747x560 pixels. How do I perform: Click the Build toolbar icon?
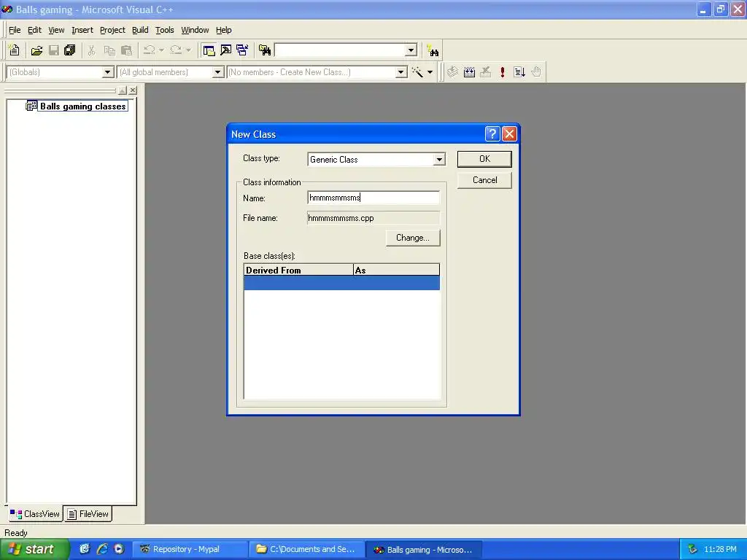(469, 72)
